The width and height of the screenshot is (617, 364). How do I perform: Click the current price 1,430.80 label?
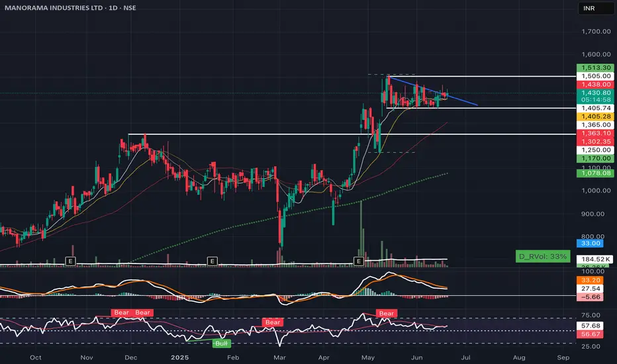click(595, 93)
